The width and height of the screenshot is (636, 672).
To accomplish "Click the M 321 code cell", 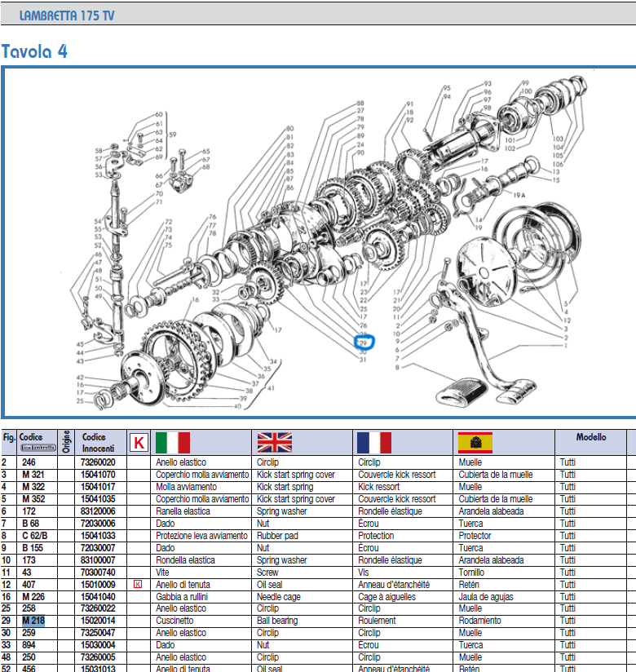I will pos(33,475).
